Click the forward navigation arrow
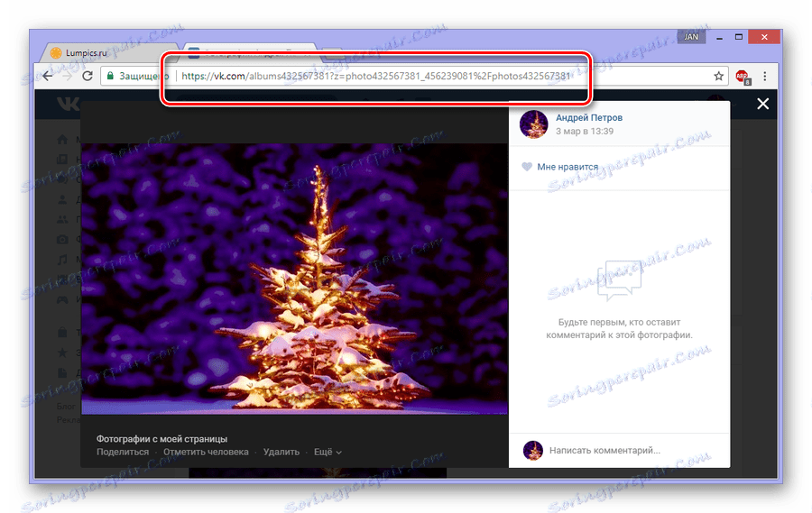The width and height of the screenshot is (812, 513). click(x=68, y=76)
